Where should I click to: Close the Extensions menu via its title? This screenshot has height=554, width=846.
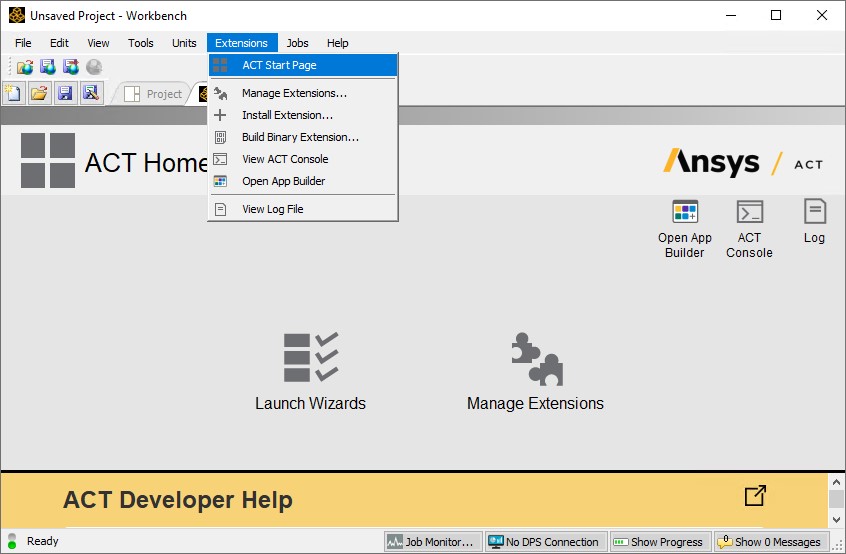click(242, 43)
